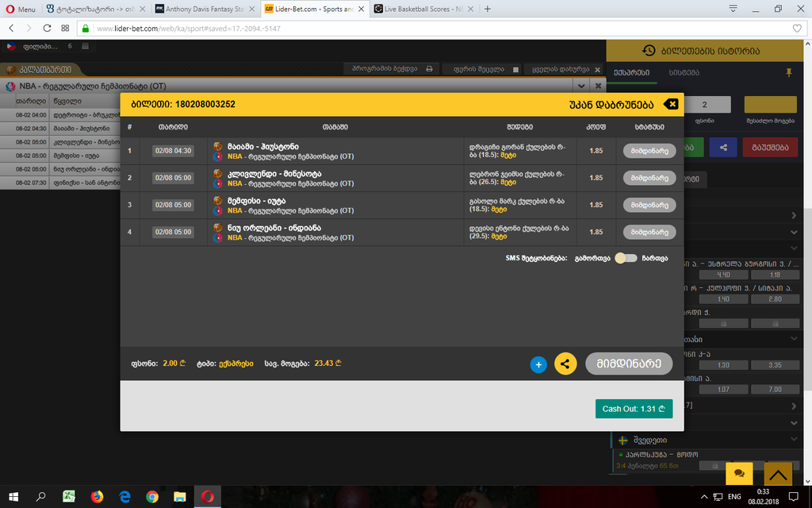Open a new browser tab with plus
The image size is (812, 508).
tap(488, 9)
